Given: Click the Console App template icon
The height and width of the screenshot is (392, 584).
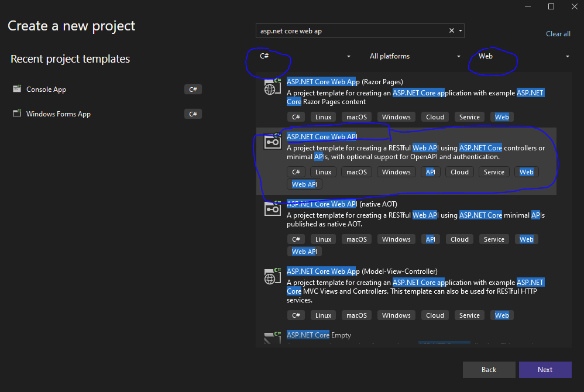Looking at the screenshot, I should point(17,88).
